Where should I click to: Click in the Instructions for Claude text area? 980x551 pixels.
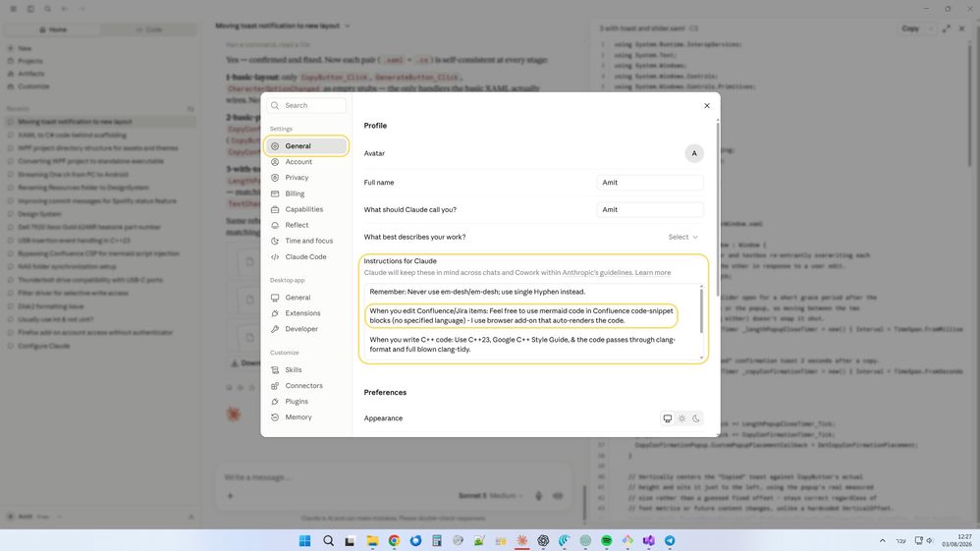click(x=531, y=321)
